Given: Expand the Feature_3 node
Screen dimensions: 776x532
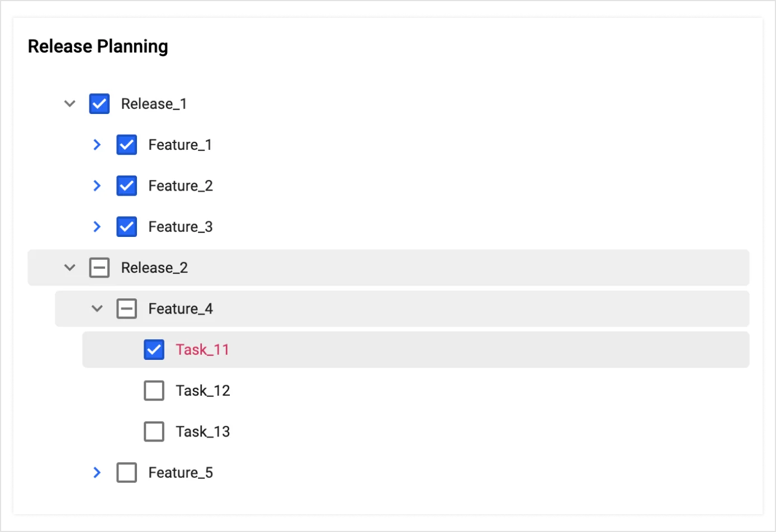Looking at the screenshot, I should (x=97, y=226).
